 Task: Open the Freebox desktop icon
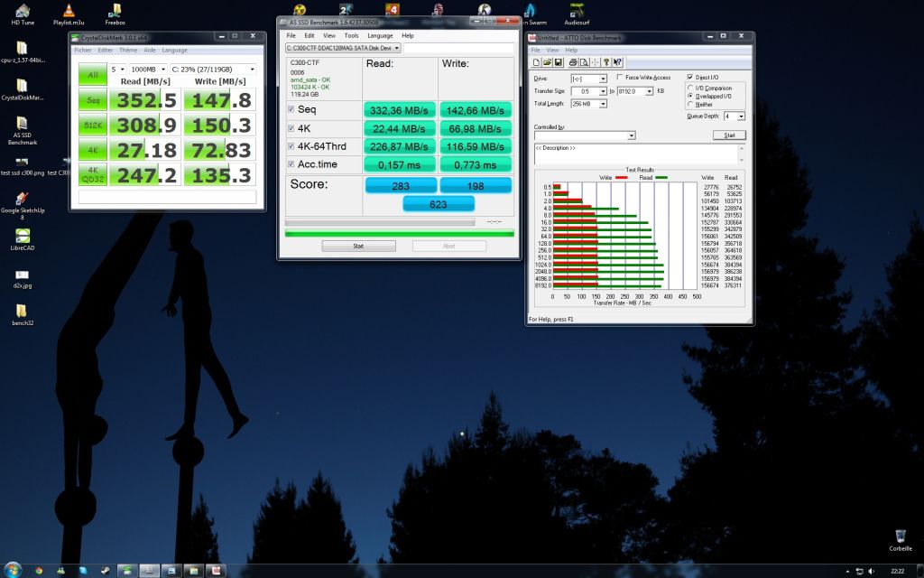(115, 14)
